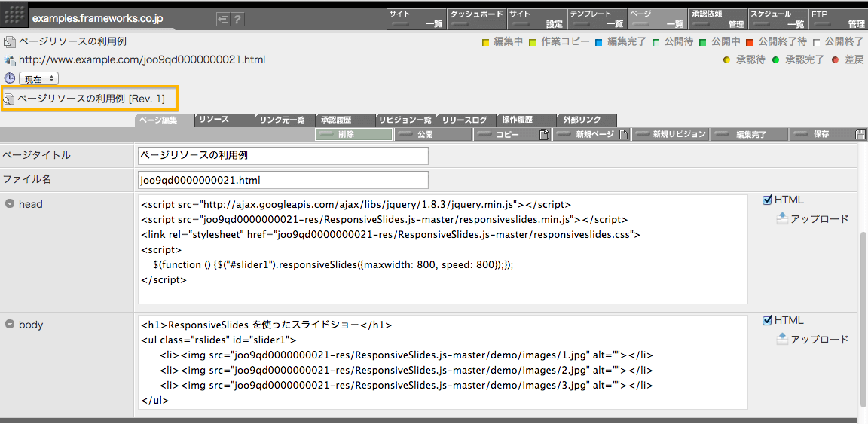This screenshot has height=424, width=868.
Task: Click into the head code textarea
Action: (443, 249)
